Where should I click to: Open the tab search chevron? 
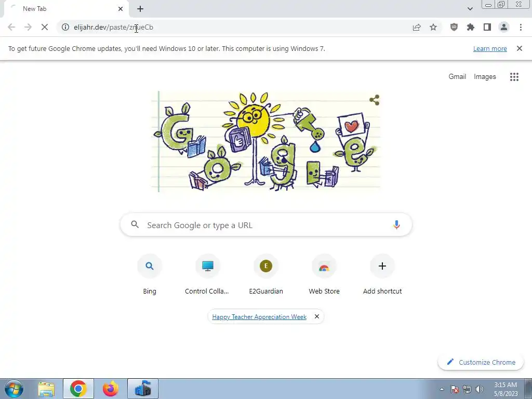click(470, 9)
